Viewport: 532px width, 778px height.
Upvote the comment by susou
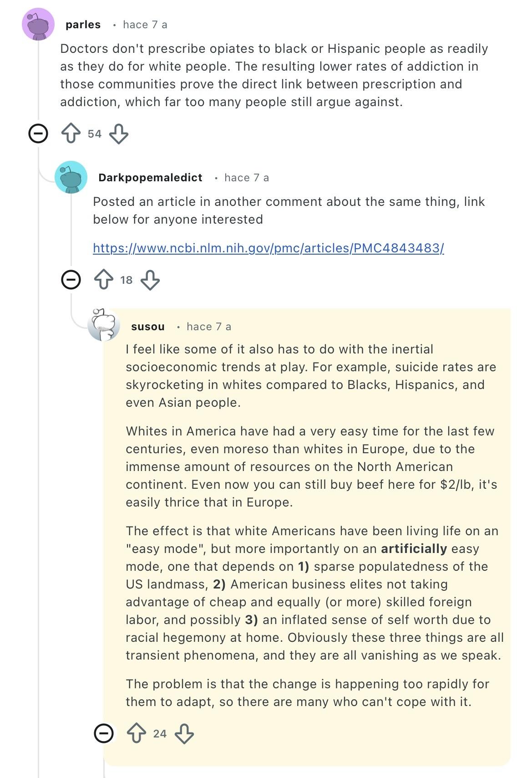coord(136,733)
